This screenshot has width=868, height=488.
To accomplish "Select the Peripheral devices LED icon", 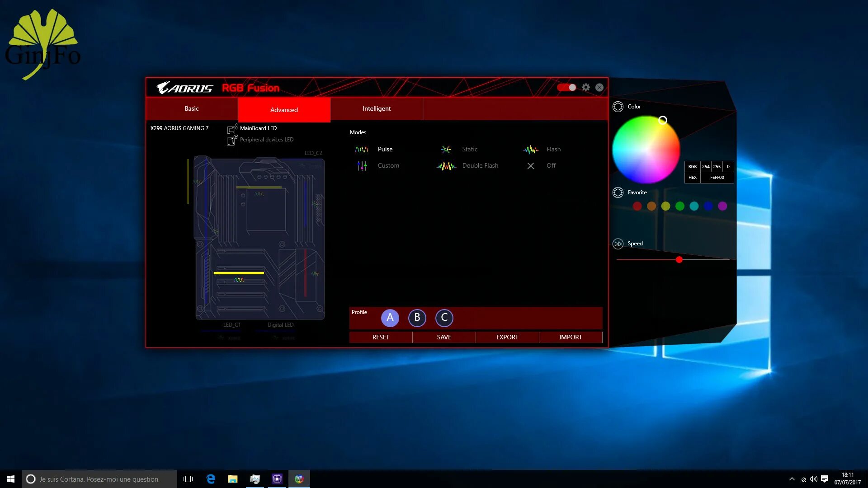I will (231, 141).
